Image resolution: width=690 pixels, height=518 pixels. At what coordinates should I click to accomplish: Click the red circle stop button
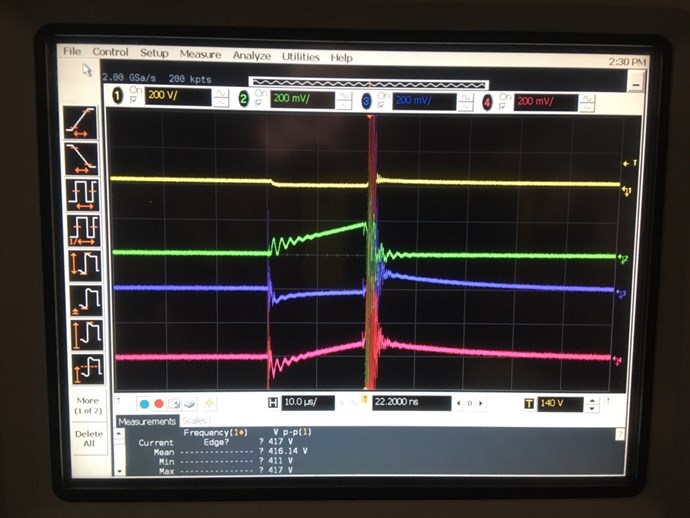tap(159, 404)
